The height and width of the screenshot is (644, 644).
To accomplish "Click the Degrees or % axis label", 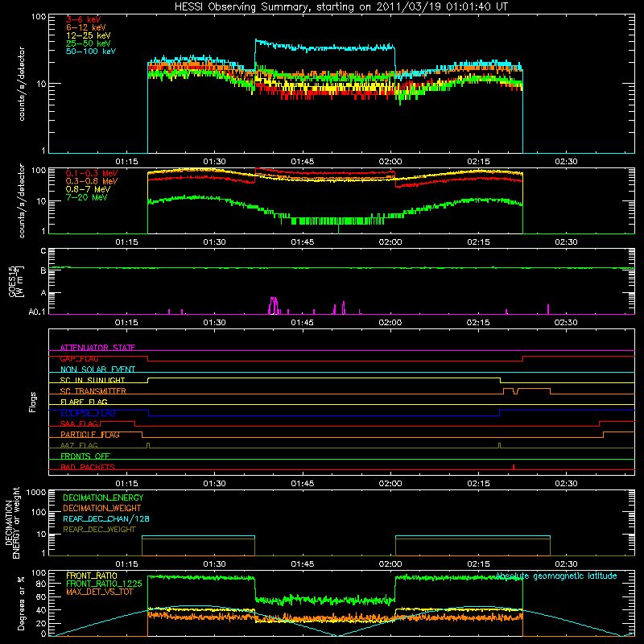I will tap(21, 603).
